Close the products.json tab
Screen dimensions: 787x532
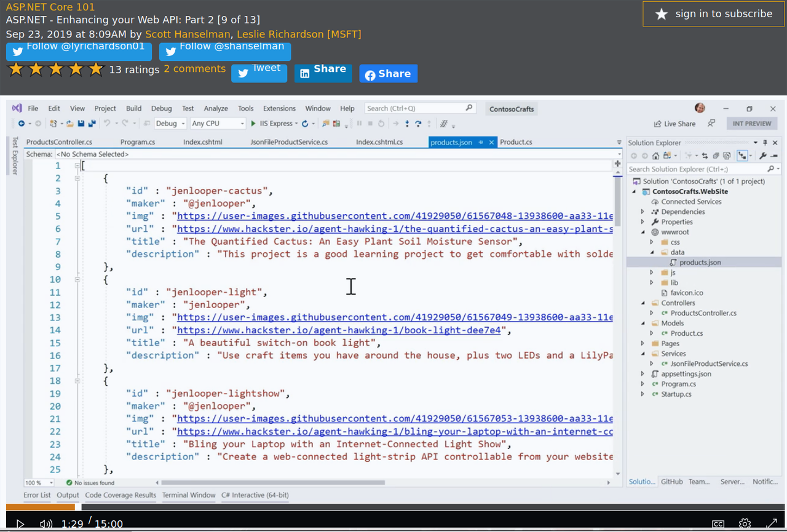point(491,142)
